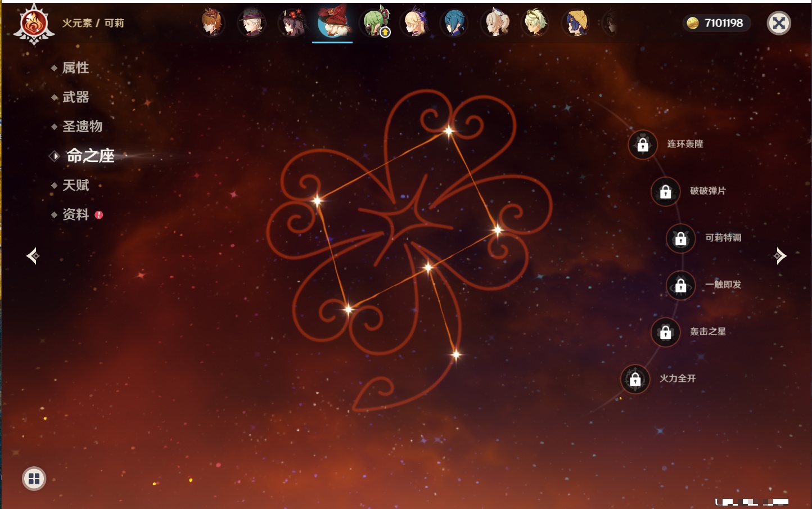
Task: Click the yellow level-up arrow badge
Action: 385,33
